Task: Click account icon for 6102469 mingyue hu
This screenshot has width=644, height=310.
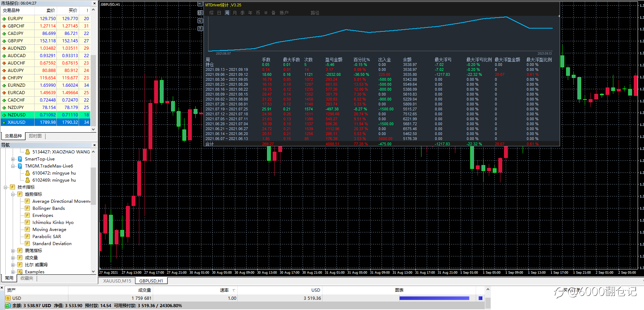Action: click(28, 180)
